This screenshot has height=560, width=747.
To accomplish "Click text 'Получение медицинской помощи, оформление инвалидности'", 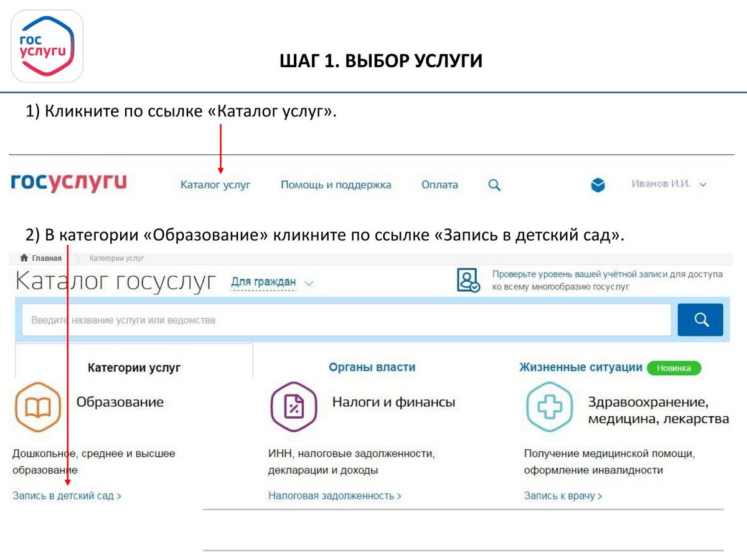I will (x=609, y=462).
